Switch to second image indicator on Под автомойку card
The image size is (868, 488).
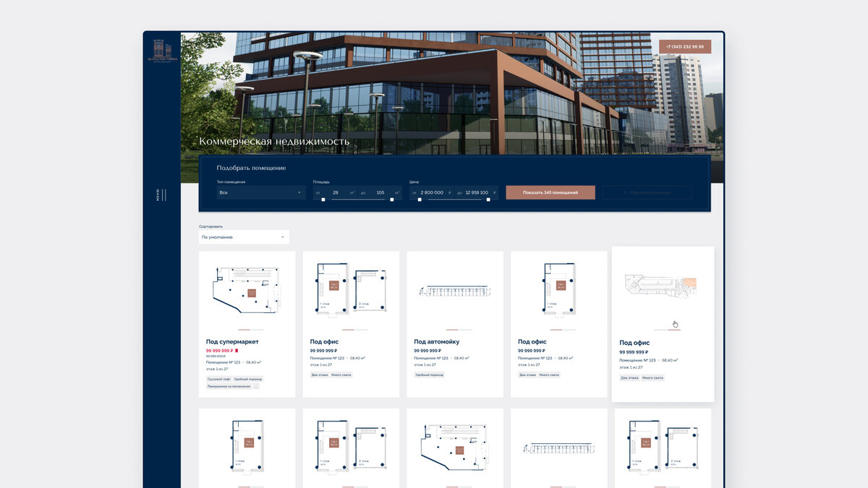point(465,330)
